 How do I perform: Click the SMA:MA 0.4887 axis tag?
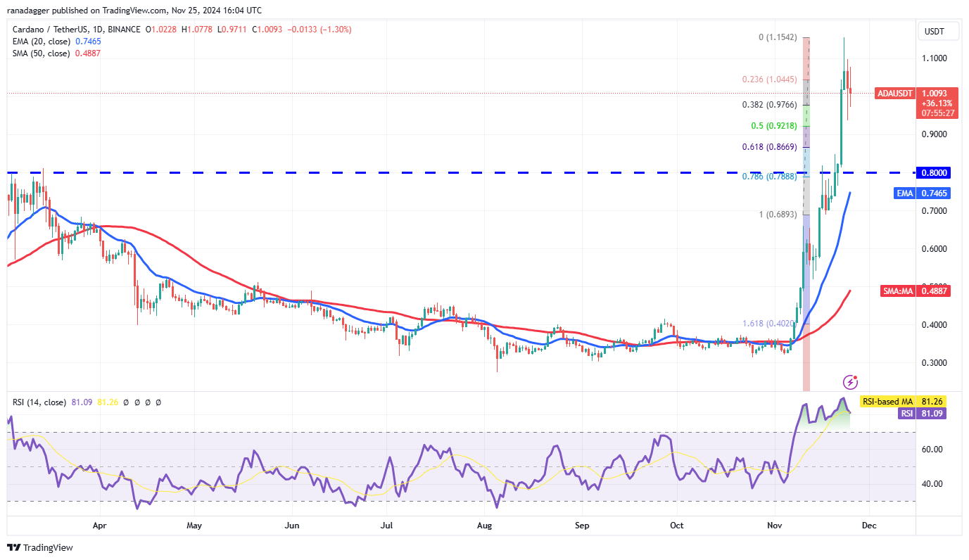coord(914,291)
